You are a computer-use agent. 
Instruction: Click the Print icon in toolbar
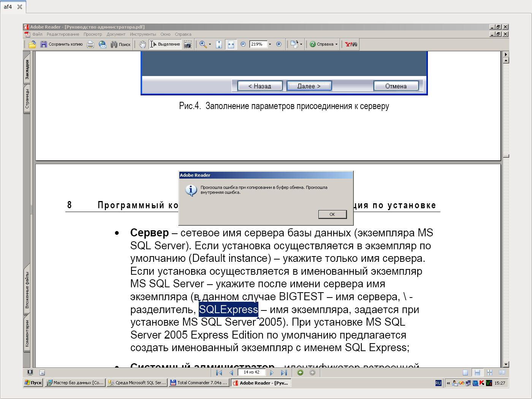90,44
